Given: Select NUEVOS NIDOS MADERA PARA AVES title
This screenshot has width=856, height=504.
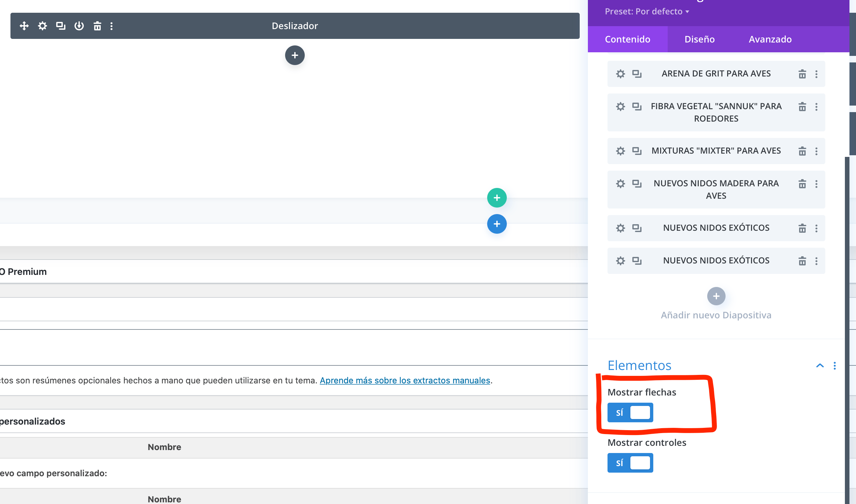Looking at the screenshot, I should click(x=716, y=190).
